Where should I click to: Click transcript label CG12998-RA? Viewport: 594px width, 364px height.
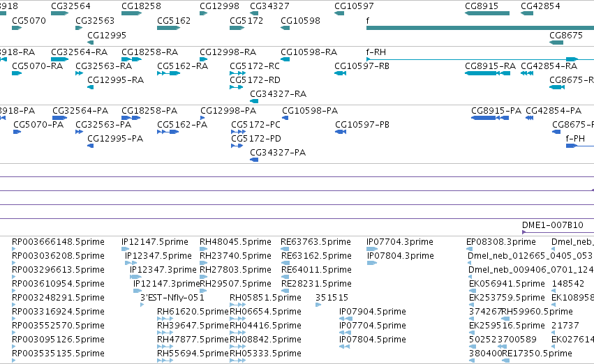point(228,52)
